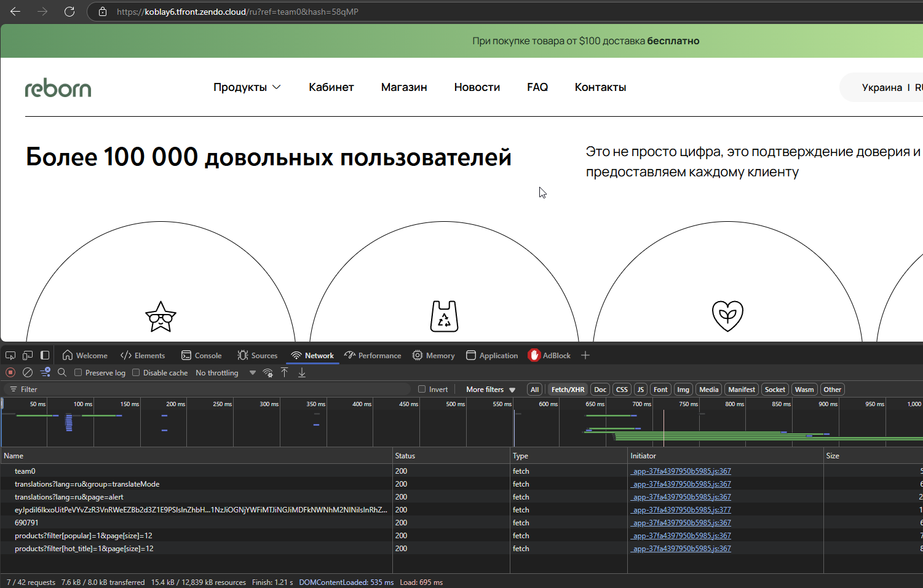This screenshot has width=923, height=588.
Task: Select the Img resource type filter
Action: coord(683,389)
